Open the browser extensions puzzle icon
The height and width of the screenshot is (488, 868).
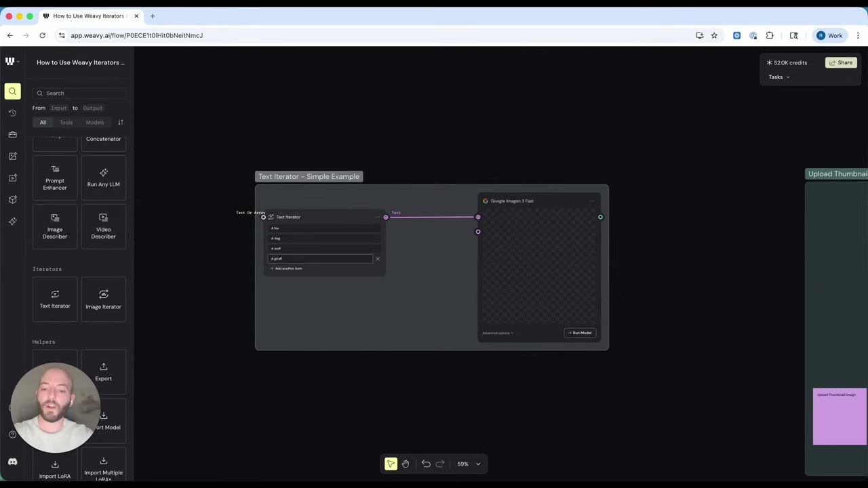770,35
